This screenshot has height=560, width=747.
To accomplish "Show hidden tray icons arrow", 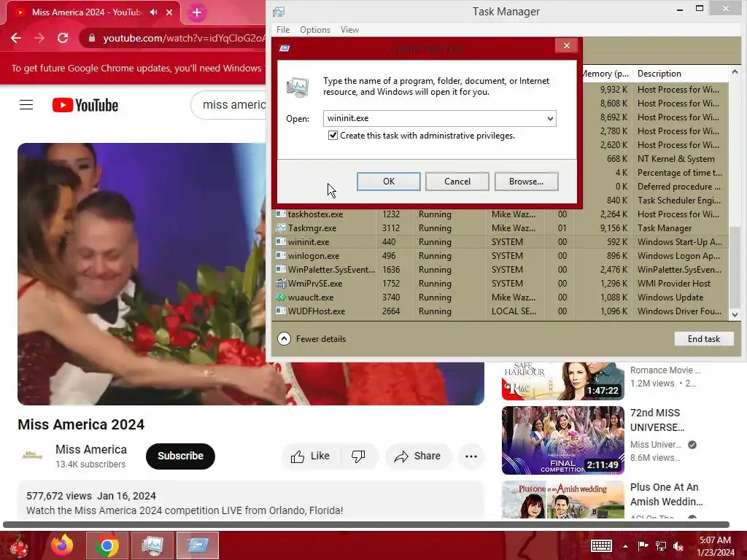I will [x=625, y=546].
